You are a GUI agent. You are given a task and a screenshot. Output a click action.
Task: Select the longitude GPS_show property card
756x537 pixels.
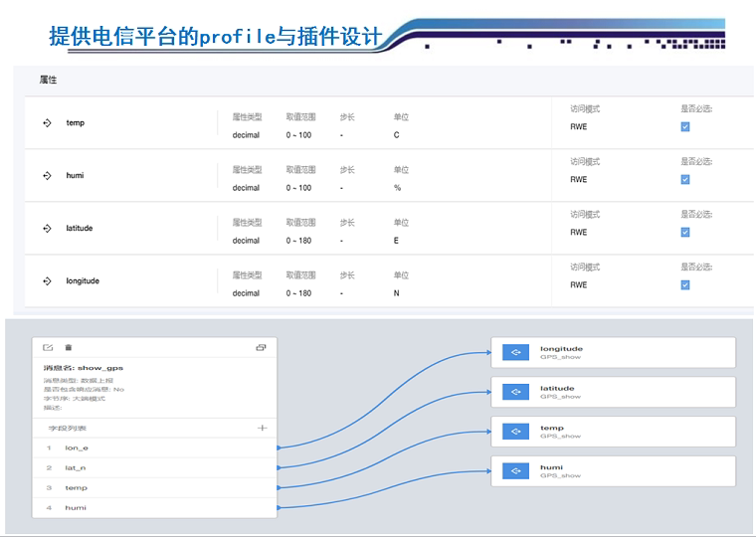614,352
